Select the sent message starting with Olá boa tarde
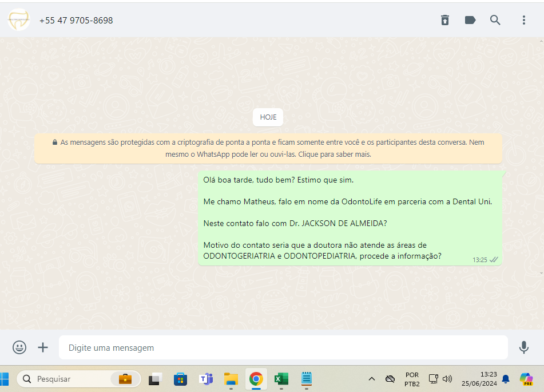The image size is (544, 392). pyautogui.click(x=350, y=218)
